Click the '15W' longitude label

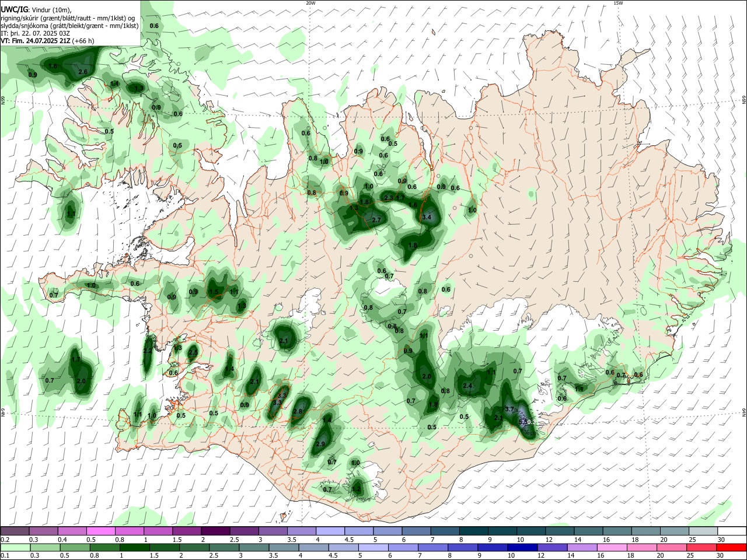click(618, 3)
